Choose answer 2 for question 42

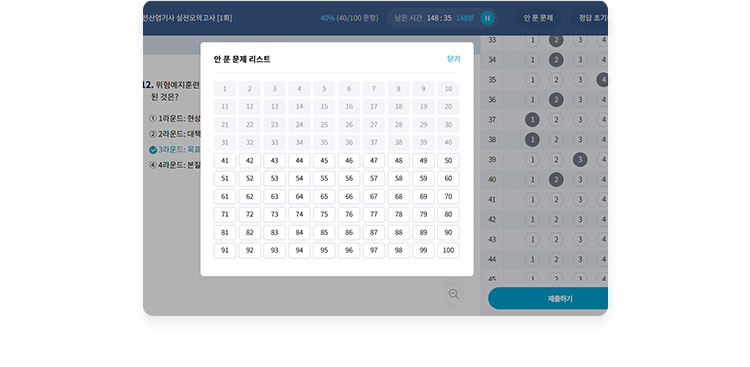[x=556, y=220]
